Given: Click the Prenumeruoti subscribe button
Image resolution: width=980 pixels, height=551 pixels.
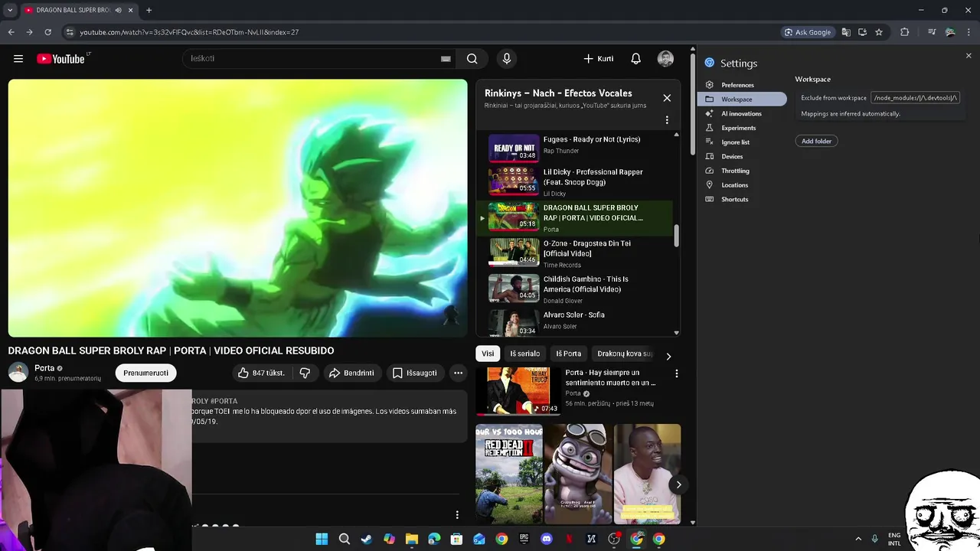Looking at the screenshot, I should [x=145, y=373].
